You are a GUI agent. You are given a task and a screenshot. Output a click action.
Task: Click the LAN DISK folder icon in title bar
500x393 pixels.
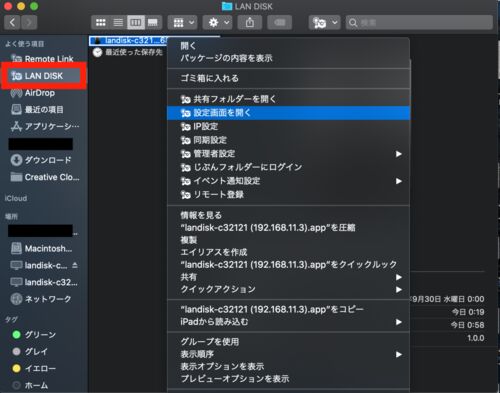[227, 6]
